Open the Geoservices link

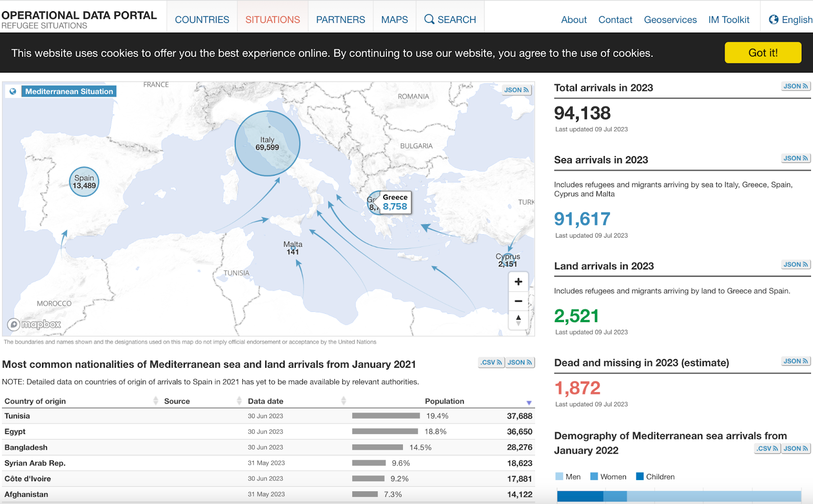tap(670, 19)
